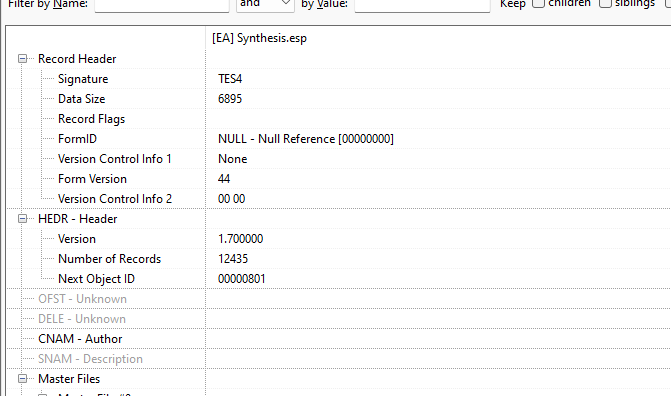The height and width of the screenshot is (396, 671).
Task: Click the Master Files label
Action: click(69, 379)
